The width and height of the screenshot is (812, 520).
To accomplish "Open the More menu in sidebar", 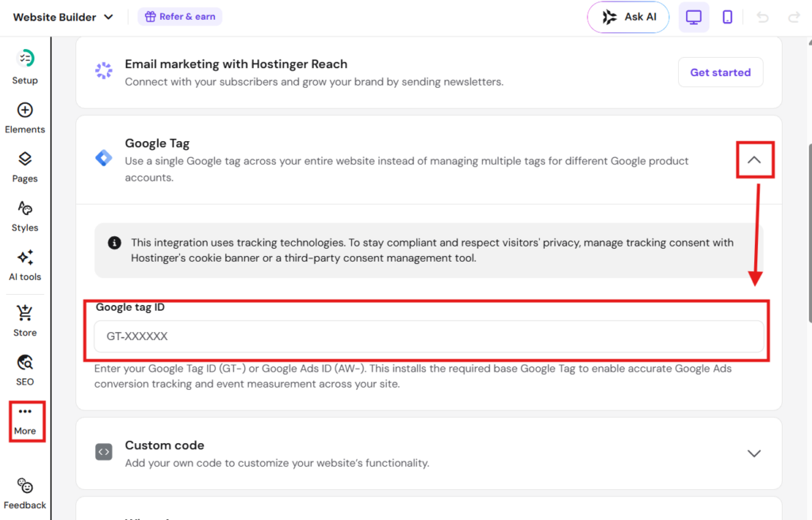I will pos(25,421).
